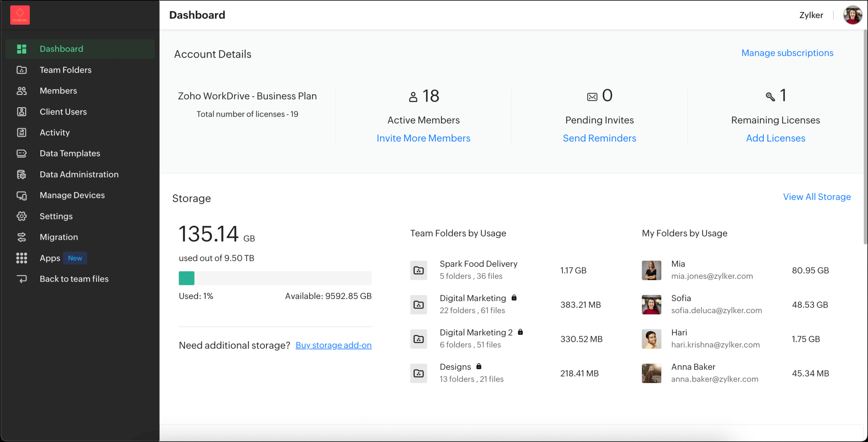Image resolution: width=868 pixels, height=442 pixels.
Task: Open Data Templates section
Action: [x=70, y=153]
